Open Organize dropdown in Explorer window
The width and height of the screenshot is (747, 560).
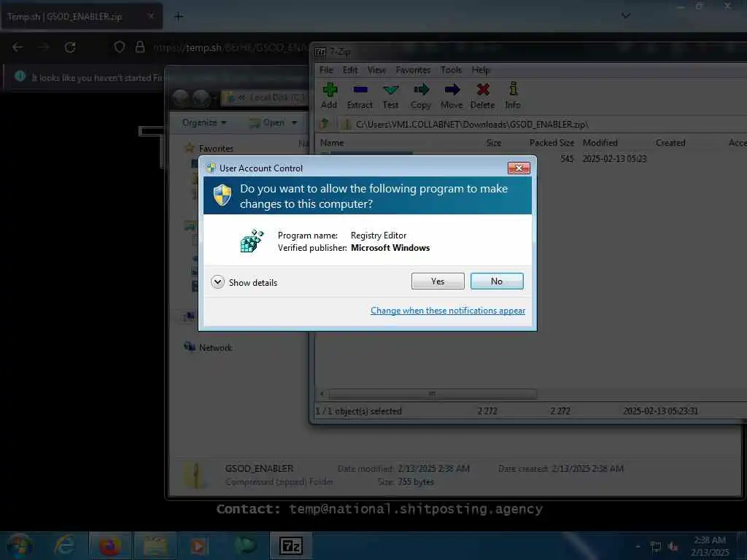click(x=204, y=122)
